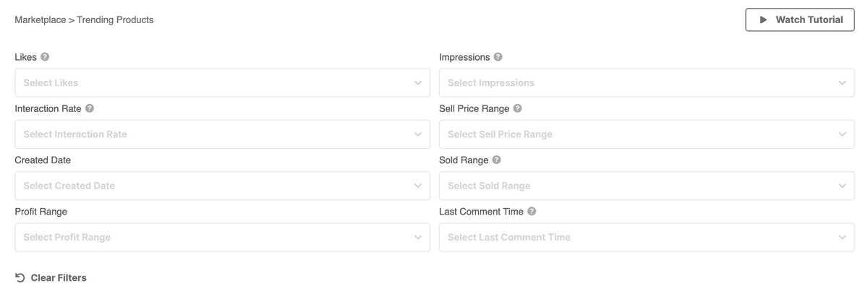Click the Clear Filters reset arrow icon

pyautogui.click(x=20, y=278)
